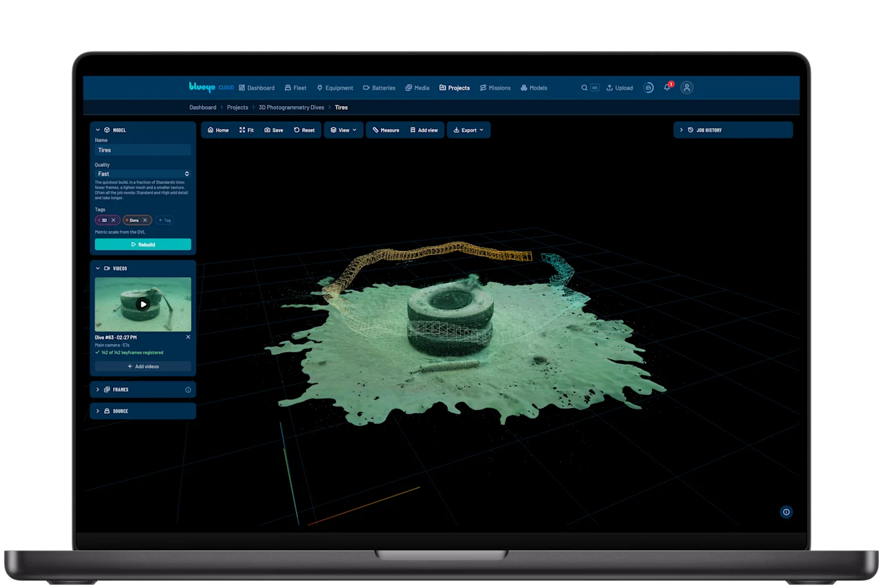Follow the 3D Photogrammetry Dives breadcrumb
The image size is (883, 588).
[292, 108]
